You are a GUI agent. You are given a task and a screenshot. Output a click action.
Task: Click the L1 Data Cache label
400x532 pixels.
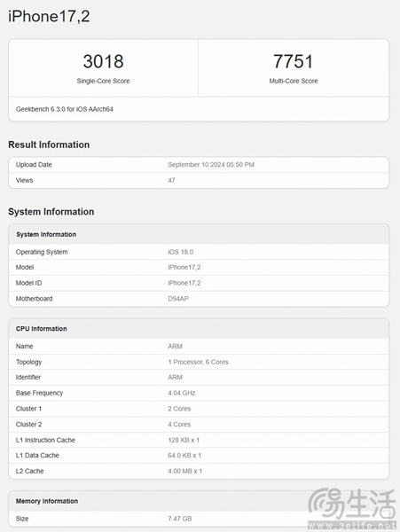(x=37, y=456)
